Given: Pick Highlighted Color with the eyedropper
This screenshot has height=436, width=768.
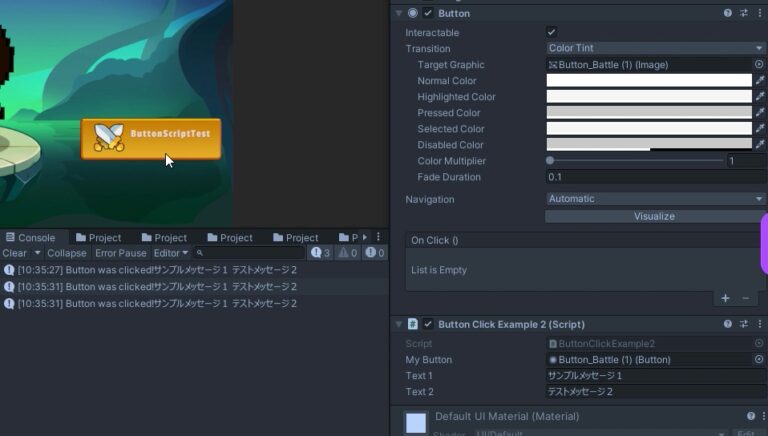Looking at the screenshot, I should [x=760, y=96].
